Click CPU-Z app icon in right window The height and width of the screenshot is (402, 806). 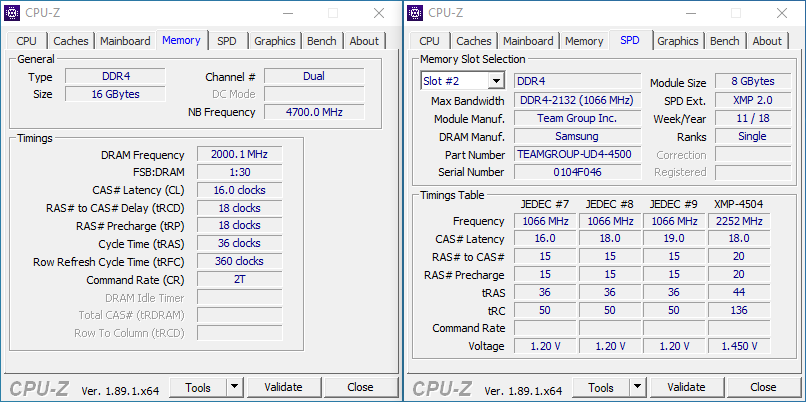(x=415, y=13)
